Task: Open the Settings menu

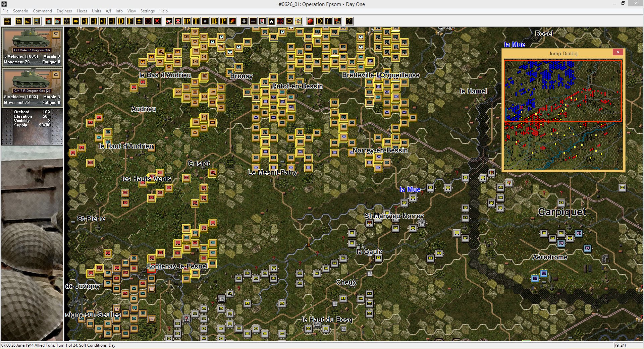Action: coord(147,11)
